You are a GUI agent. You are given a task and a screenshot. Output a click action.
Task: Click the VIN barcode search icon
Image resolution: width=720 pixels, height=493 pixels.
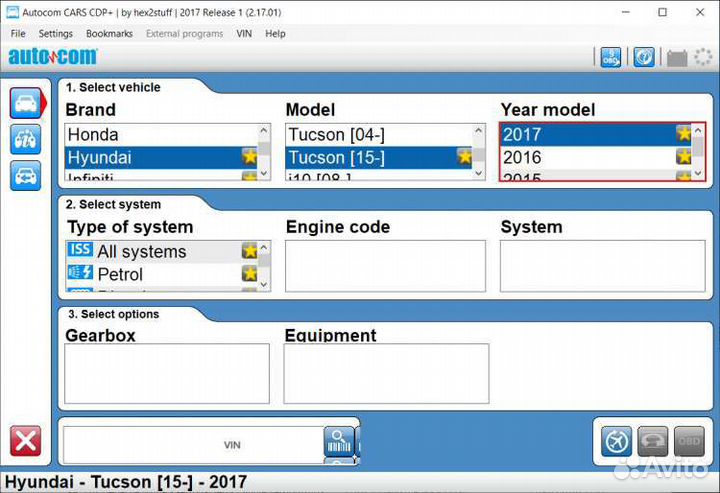point(339,441)
